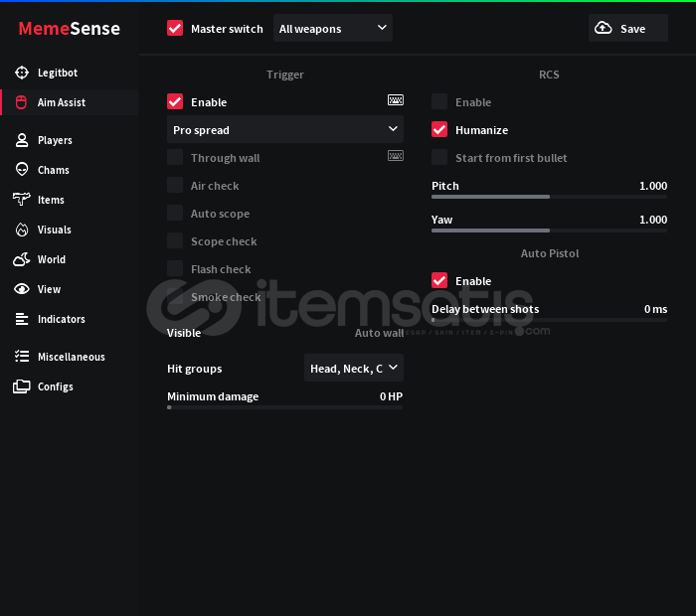Image resolution: width=696 pixels, height=616 pixels.
Task: Click the World cloud-moon icon
Action: [21, 259]
